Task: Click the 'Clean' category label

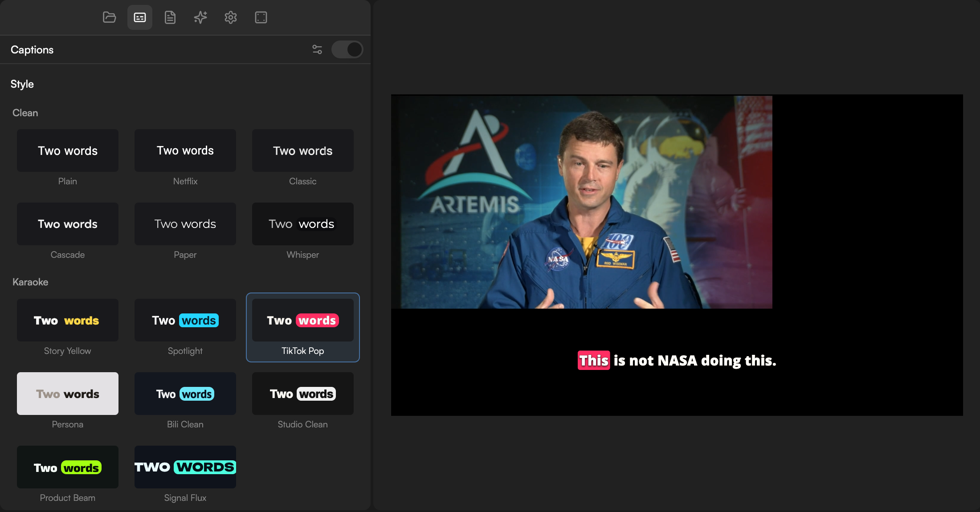Action: point(25,113)
